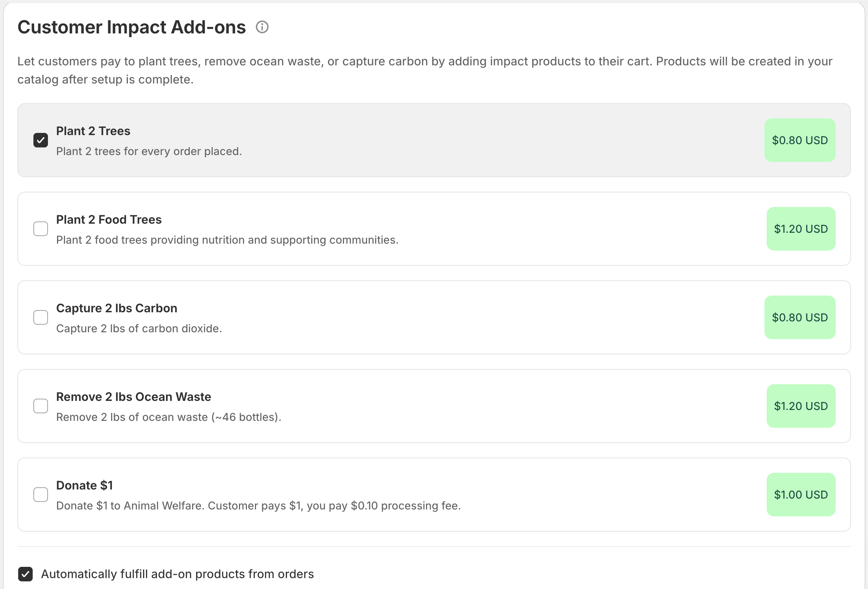This screenshot has height=589, width=868.
Task: Click 'Capture 2 lbs of carbon dioxide.' description
Action: point(139,328)
